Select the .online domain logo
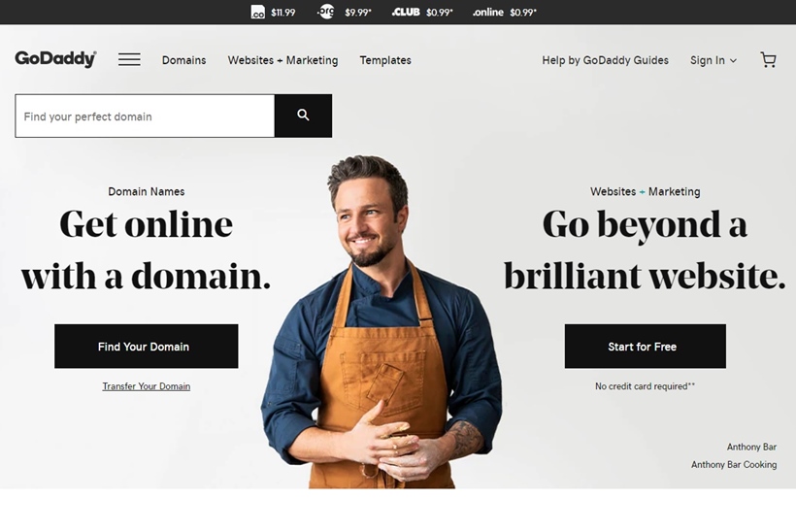The width and height of the screenshot is (796, 532). coord(488,13)
